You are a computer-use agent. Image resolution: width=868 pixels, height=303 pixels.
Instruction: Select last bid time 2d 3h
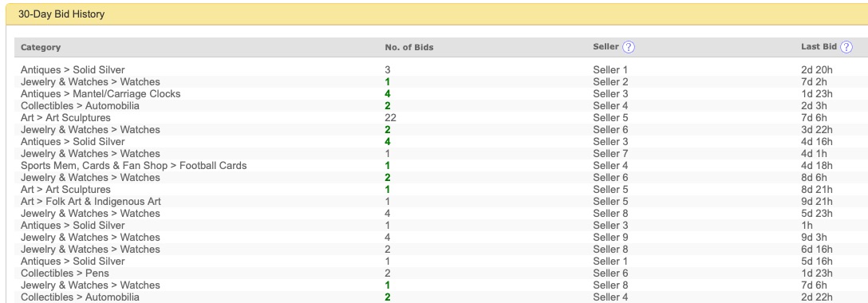(x=814, y=106)
